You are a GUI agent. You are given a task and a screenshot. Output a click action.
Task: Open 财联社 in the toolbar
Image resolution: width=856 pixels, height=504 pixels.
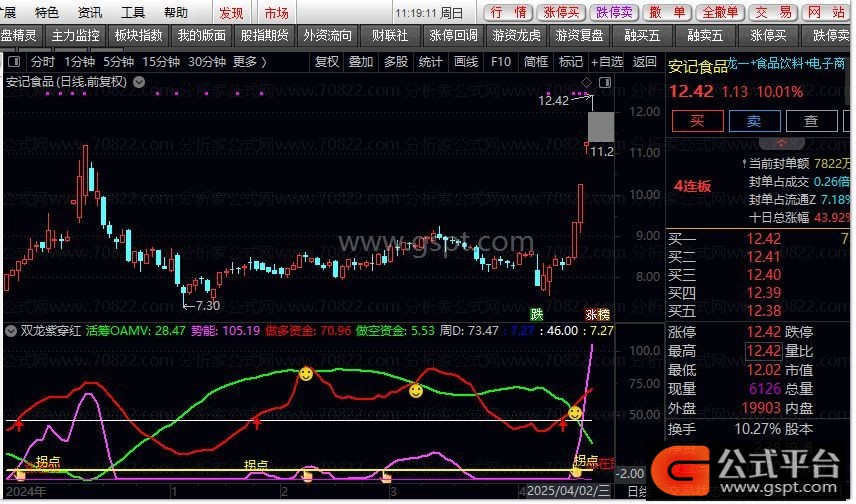[390, 35]
